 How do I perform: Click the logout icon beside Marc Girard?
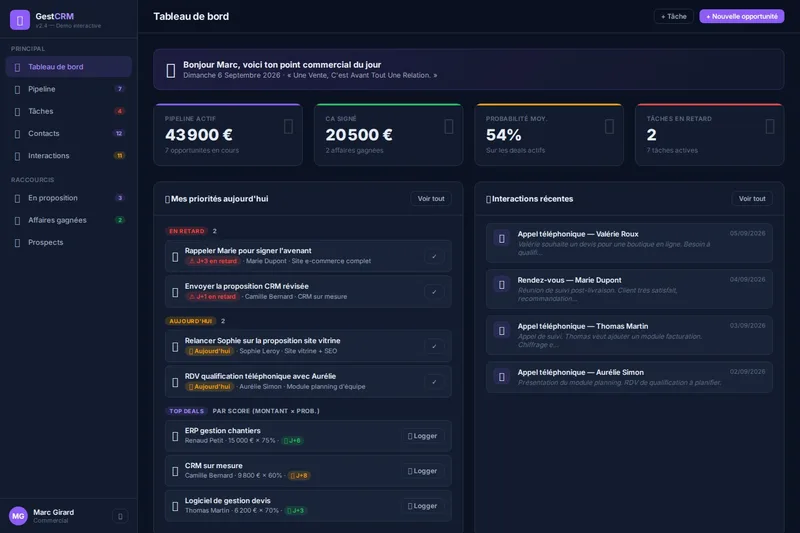[x=120, y=516]
